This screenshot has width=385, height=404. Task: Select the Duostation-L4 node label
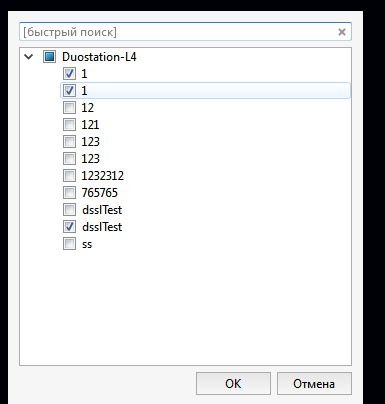pos(99,57)
